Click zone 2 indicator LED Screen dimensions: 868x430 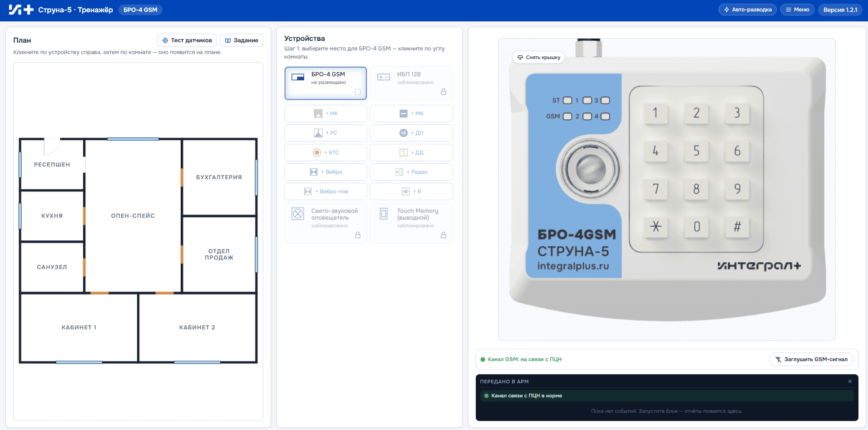click(587, 117)
